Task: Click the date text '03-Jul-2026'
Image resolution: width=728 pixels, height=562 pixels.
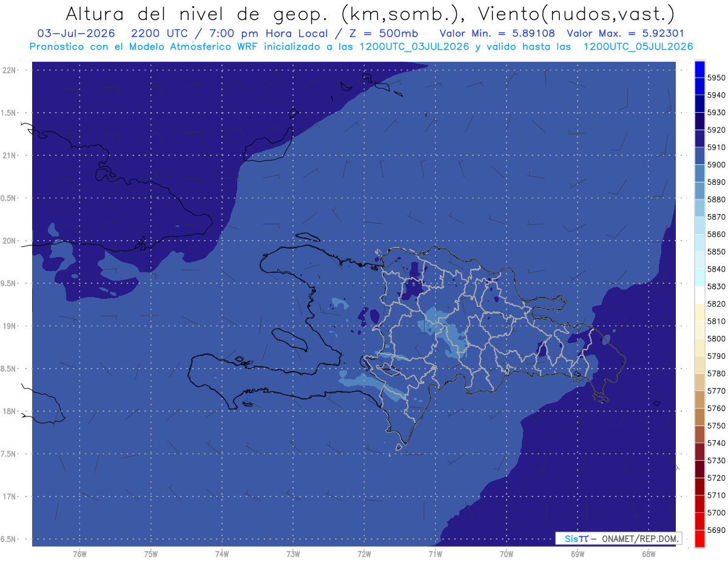Action: 75,33
